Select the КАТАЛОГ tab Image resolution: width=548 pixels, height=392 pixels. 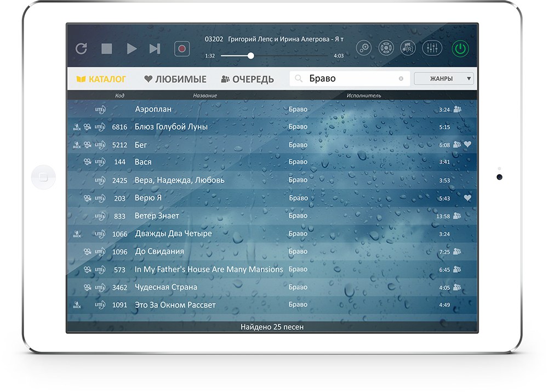point(101,79)
